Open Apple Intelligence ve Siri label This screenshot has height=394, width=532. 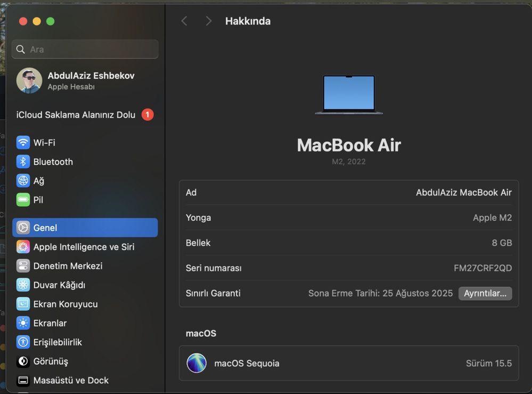coord(84,247)
